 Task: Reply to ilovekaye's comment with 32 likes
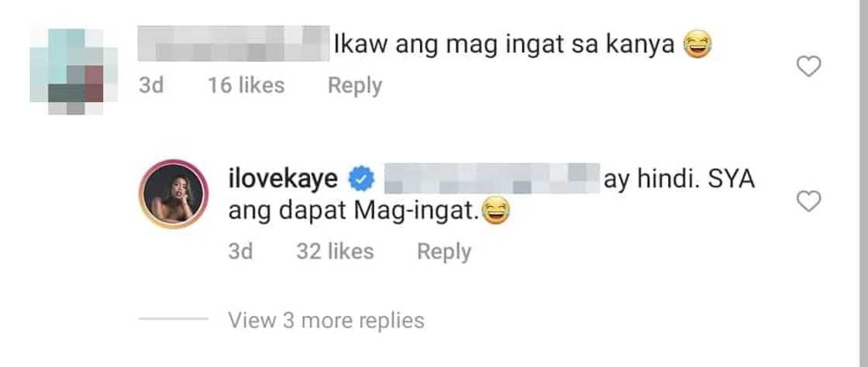click(444, 252)
